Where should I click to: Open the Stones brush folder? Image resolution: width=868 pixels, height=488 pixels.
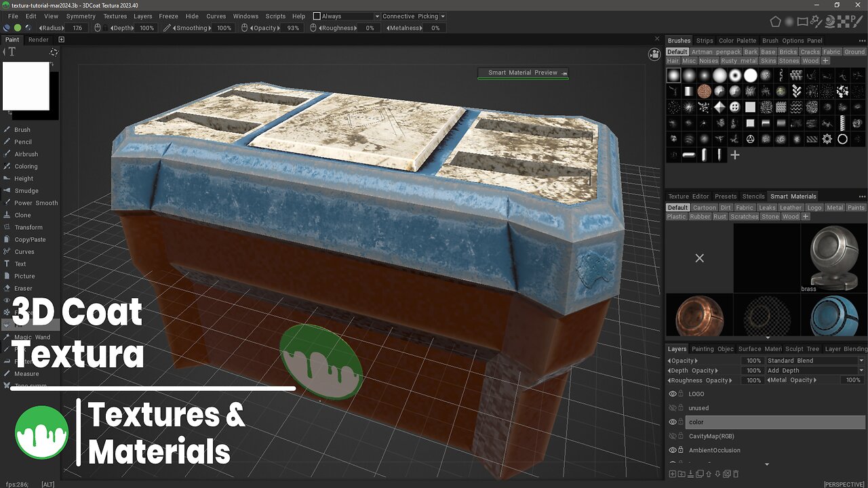(x=789, y=61)
